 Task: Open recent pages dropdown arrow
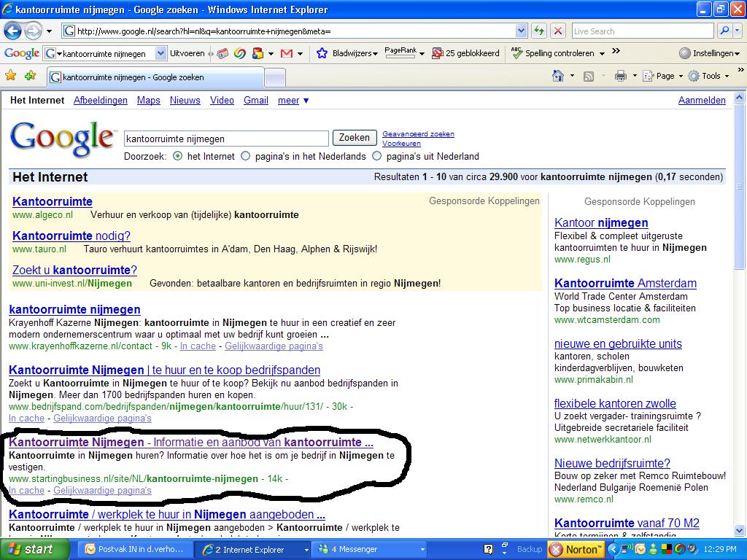[x=49, y=32]
